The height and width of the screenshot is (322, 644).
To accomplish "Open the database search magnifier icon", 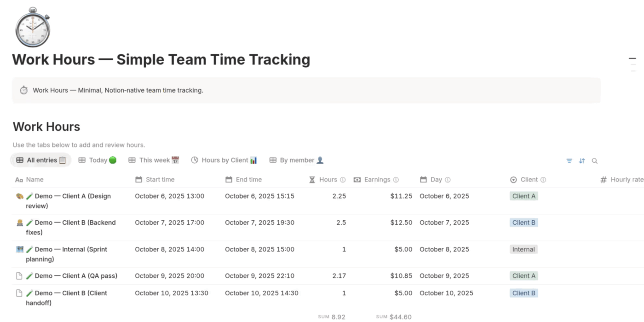I will pos(595,161).
